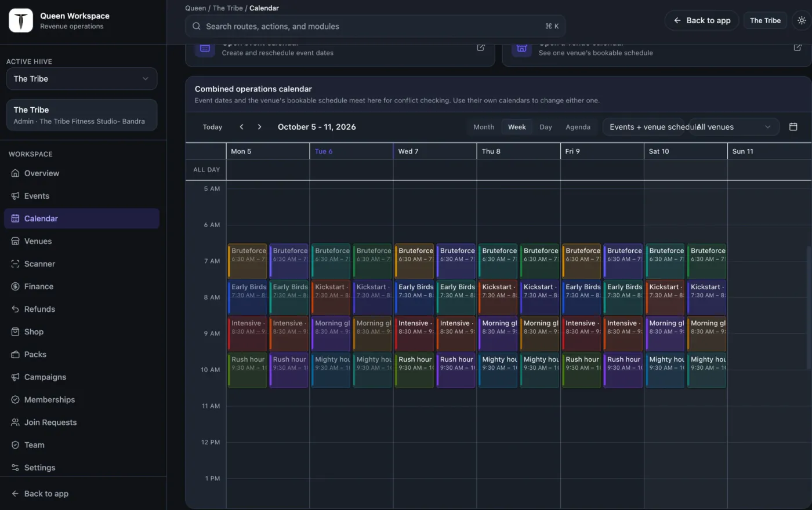Open external link icon on venue calendar card

pyautogui.click(x=797, y=48)
